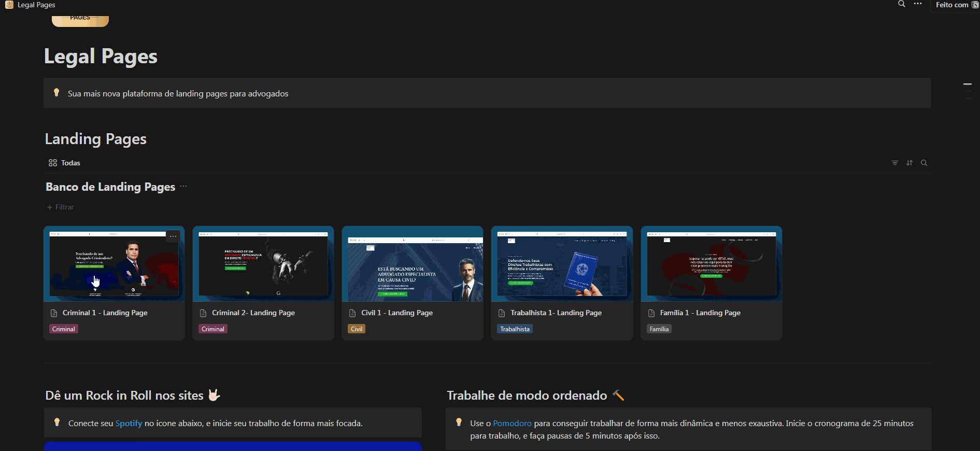The width and height of the screenshot is (980, 451).
Task: Open Banco de Landing Pages ellipsis menu
Action: 183,187
